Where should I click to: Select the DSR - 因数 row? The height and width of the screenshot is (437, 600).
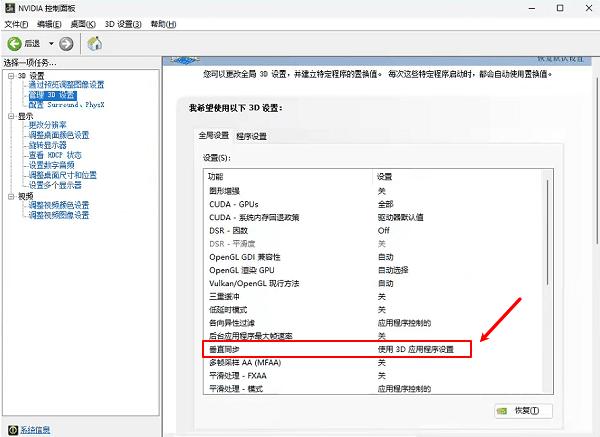[x=374, y=230]
